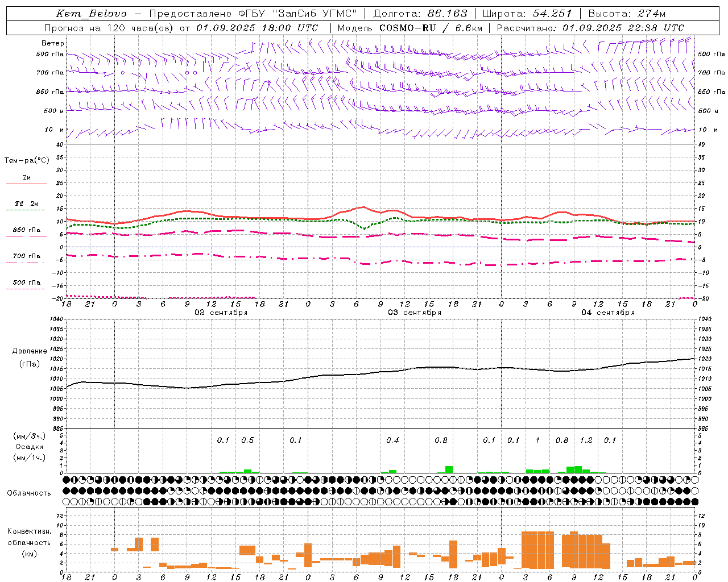The height and width of the screenshot is (582, 728).
Task: Select the elevation text Высота: 274м
Action: [627, 14]
